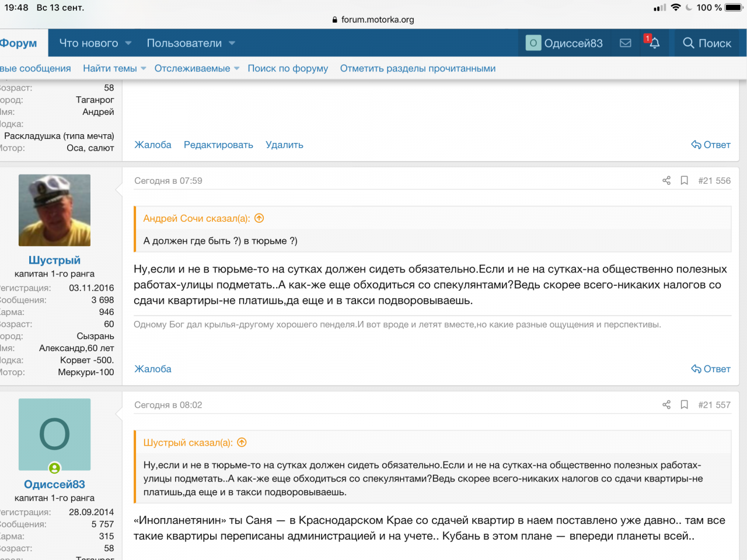
Task: Bookmark post #21 556
Action: (685, 181)
